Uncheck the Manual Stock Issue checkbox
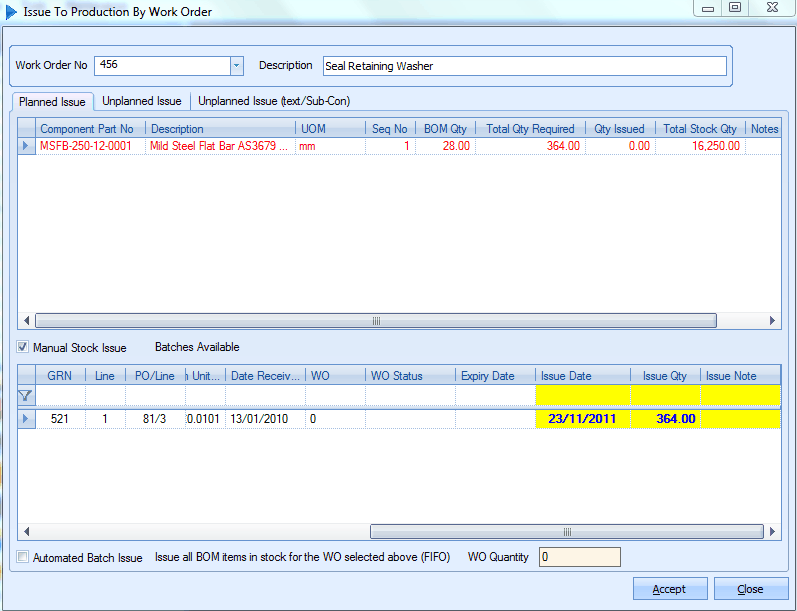This screenshot has height=611, width=797. tap(23, 348)
